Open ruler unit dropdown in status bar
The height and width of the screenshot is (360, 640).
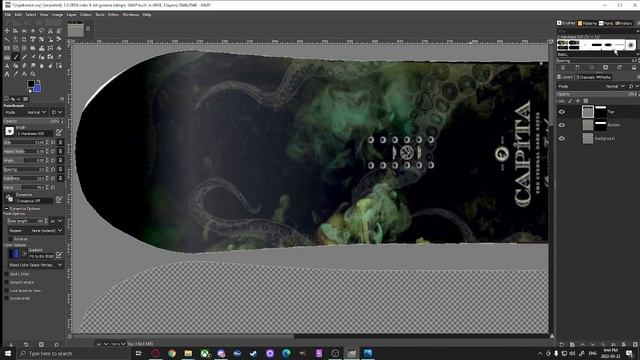(101, 344)
